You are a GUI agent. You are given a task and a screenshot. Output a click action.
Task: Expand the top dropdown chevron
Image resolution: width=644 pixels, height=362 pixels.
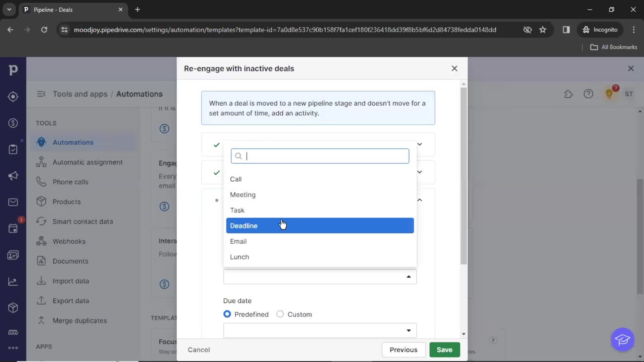click(x=419, y=144)
